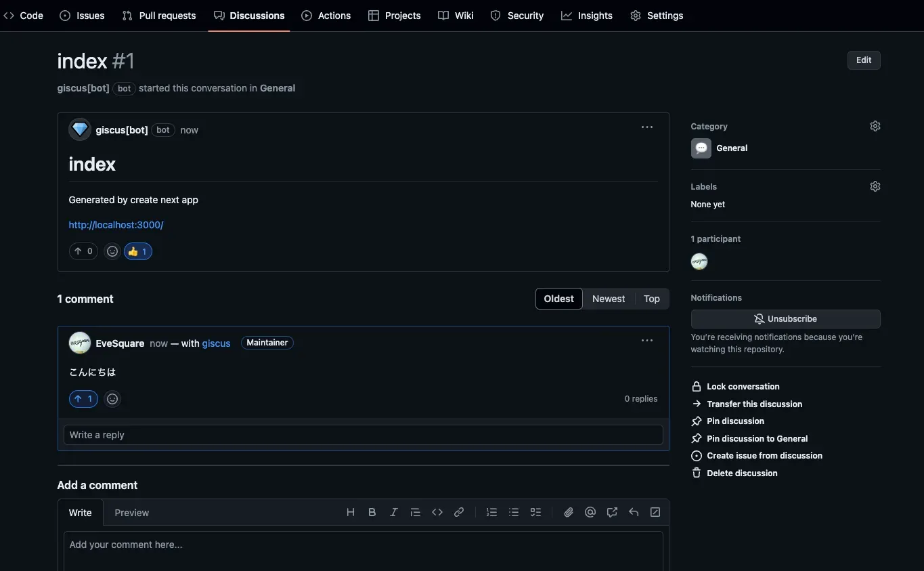Image resolution: width=924 pixels, height=571 pixels.
Task: Transfer this discussion
Action: (747, 404)
